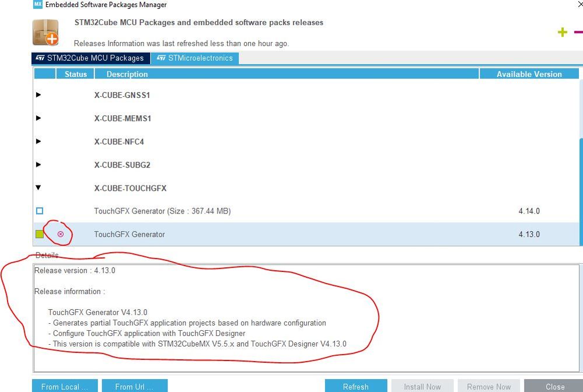
Task: Switch to the STMicroelectronics tab
Action: coord(195,58)
